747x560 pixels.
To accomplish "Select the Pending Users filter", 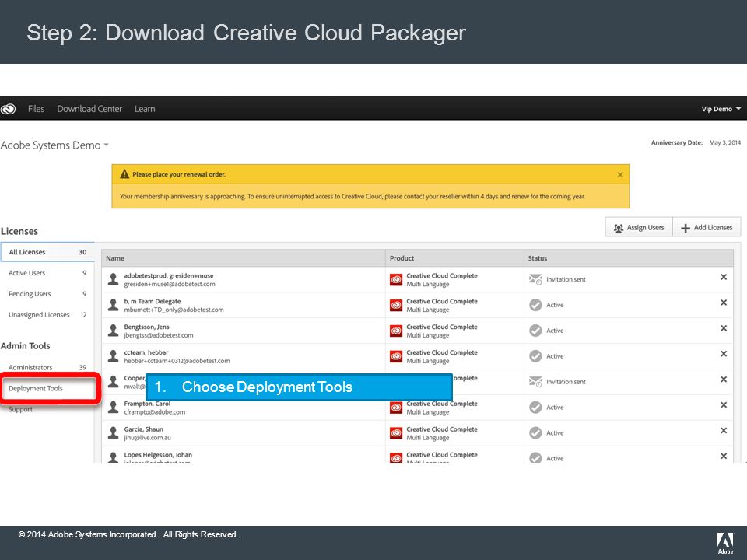I will 47,294.
